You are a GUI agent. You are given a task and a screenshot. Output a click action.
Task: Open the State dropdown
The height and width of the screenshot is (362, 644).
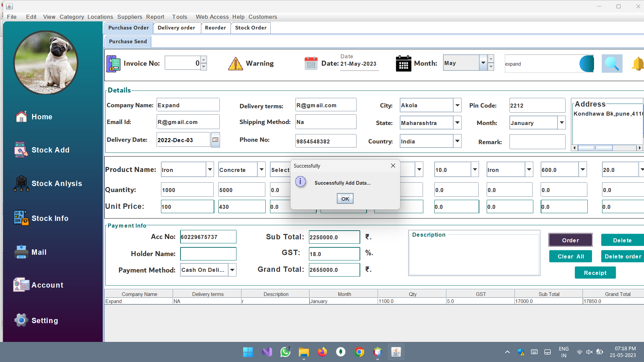pos(457,123)
